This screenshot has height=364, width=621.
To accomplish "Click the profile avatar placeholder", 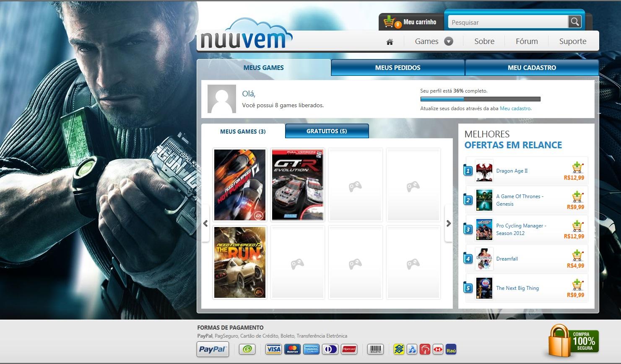I will click(221, 99).
